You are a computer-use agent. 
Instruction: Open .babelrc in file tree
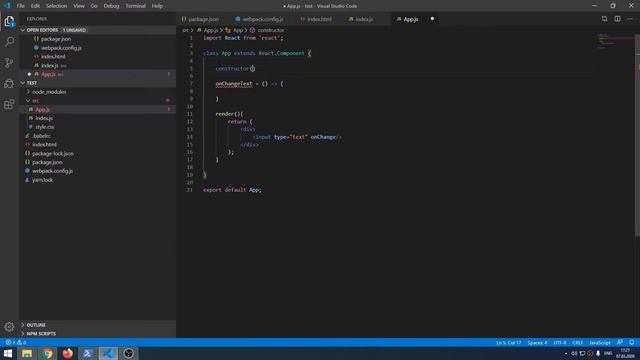(42, 136)
